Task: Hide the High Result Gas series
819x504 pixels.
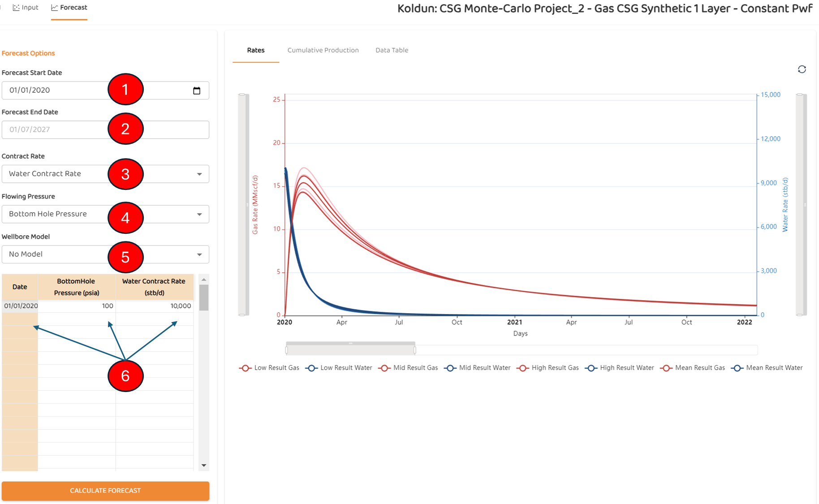Action: 548,368
